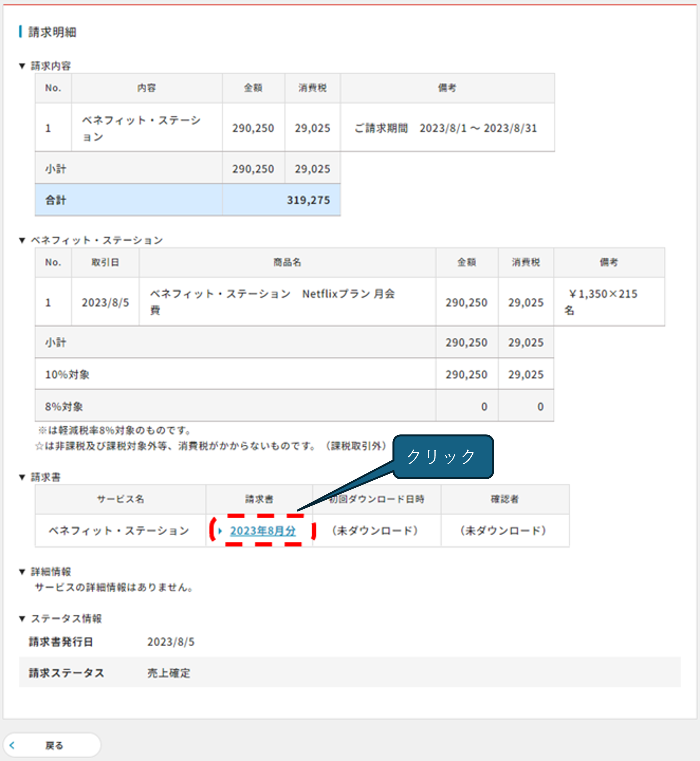
Task: Collapse the ベネフィット・ステーション section triangle
Action: click(22, 240)
